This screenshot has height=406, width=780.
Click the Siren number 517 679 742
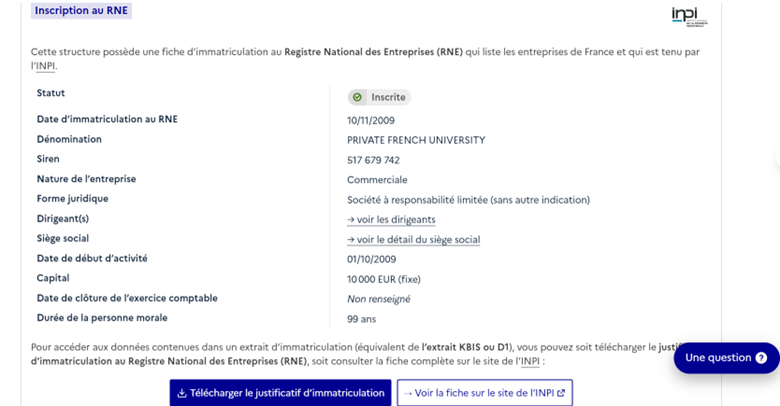(x=373, y=160)
